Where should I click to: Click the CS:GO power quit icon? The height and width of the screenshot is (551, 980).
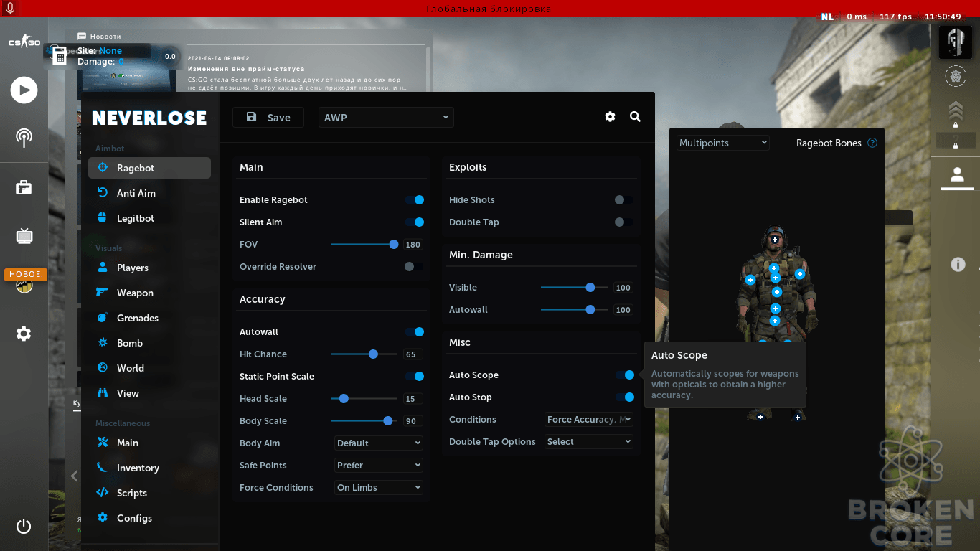24,526
